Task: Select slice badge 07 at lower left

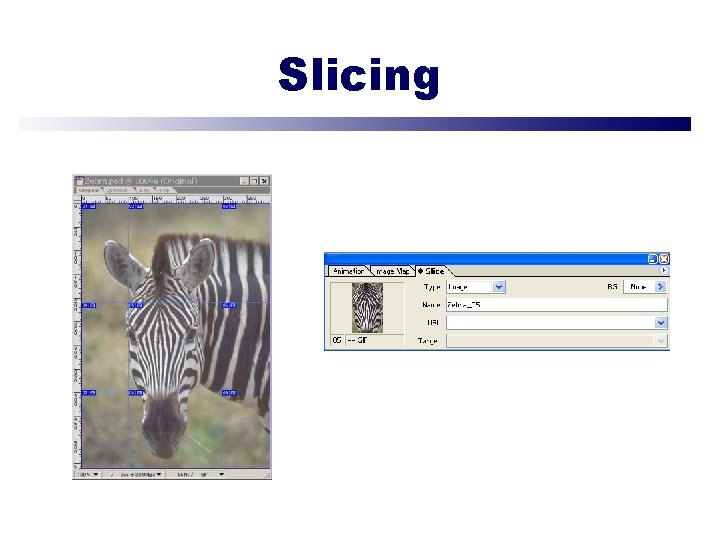Action: [89, 393]
